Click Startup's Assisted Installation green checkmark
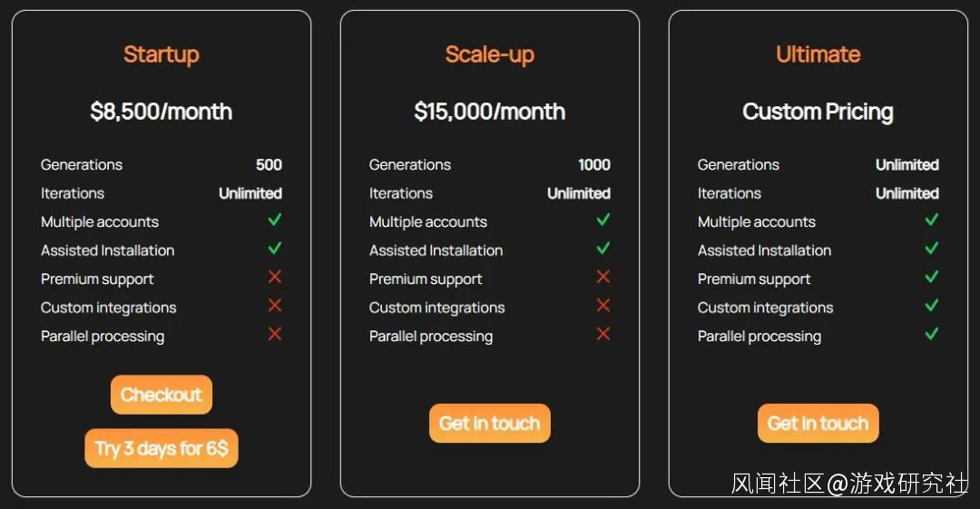The width and height of the screenshot is (980, 509). tap(275, 249)
